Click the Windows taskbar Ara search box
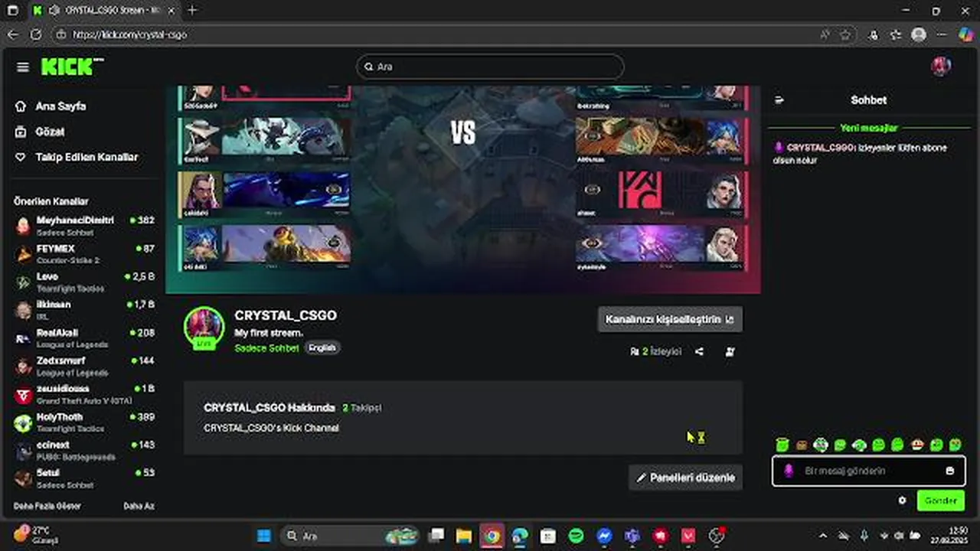The width and height of the screenshot is (980, 551). coord(350,536)
